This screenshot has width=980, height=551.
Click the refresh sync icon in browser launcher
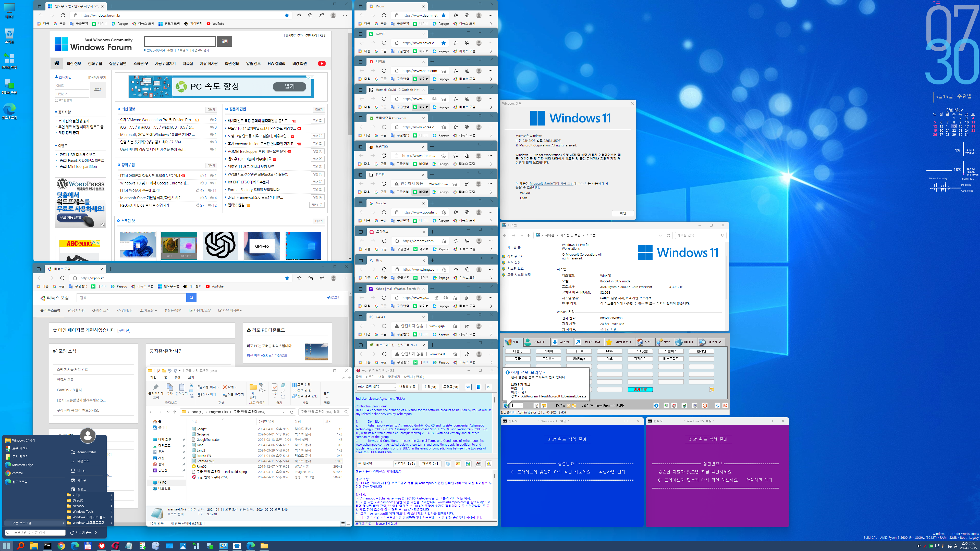(717, 405)
